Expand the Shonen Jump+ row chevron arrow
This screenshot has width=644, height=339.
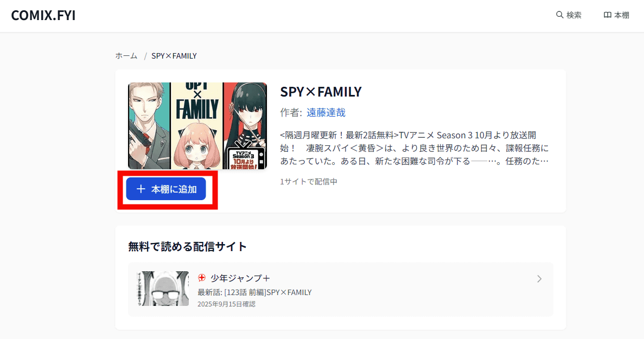(539, 279)
